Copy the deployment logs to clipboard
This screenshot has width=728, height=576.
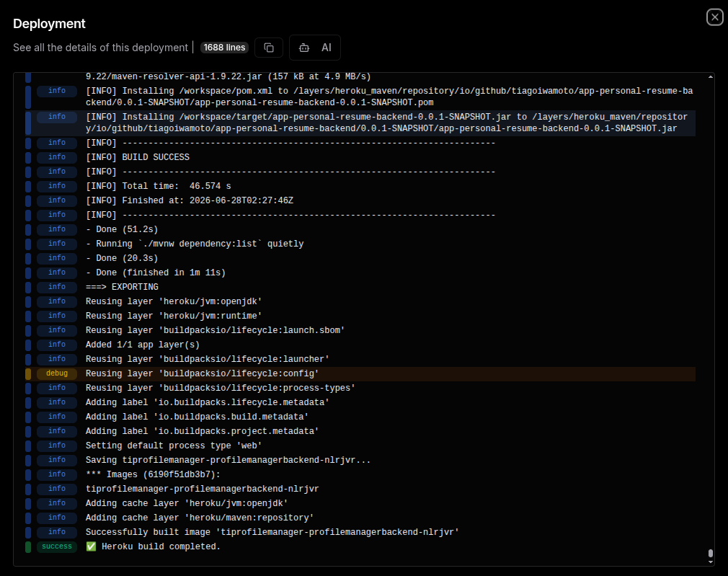pos(269,48)
